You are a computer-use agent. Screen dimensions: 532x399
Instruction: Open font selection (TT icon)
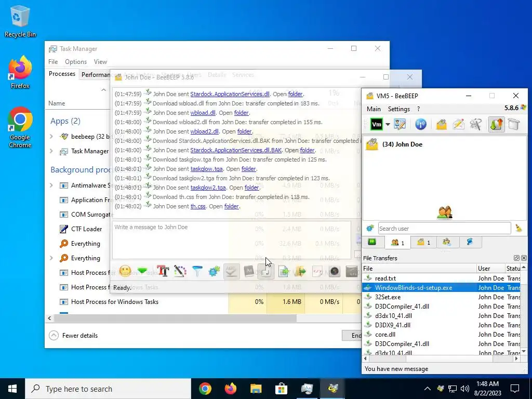point(163,271)
